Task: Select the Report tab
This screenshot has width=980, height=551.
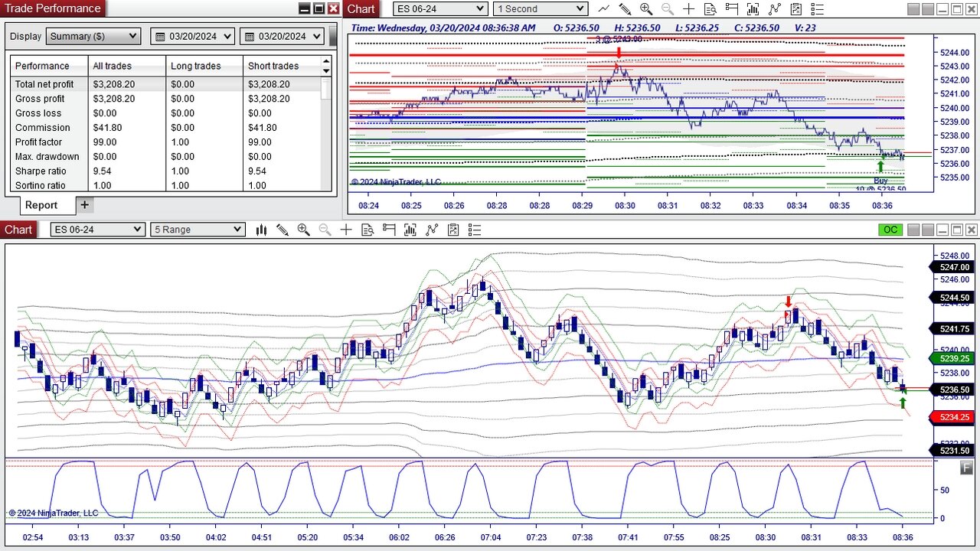Action: point(41,205)
